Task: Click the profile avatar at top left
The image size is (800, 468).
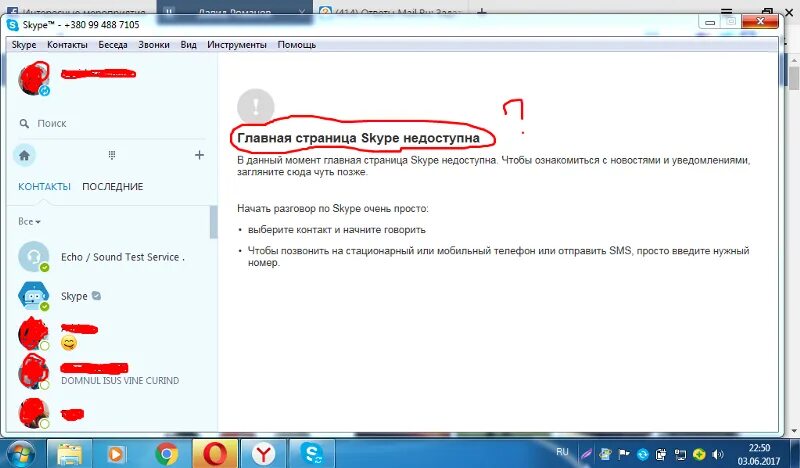Action: [34, 78]
